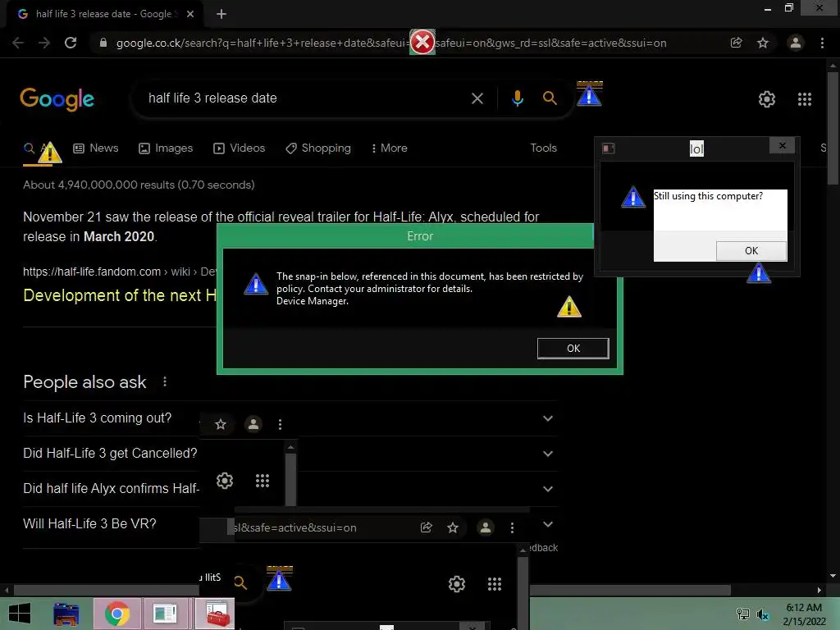Screen dimensions: 840x630
Task: Switch to the News results tab
Action: pyautogui.click(x=96, y=148)
